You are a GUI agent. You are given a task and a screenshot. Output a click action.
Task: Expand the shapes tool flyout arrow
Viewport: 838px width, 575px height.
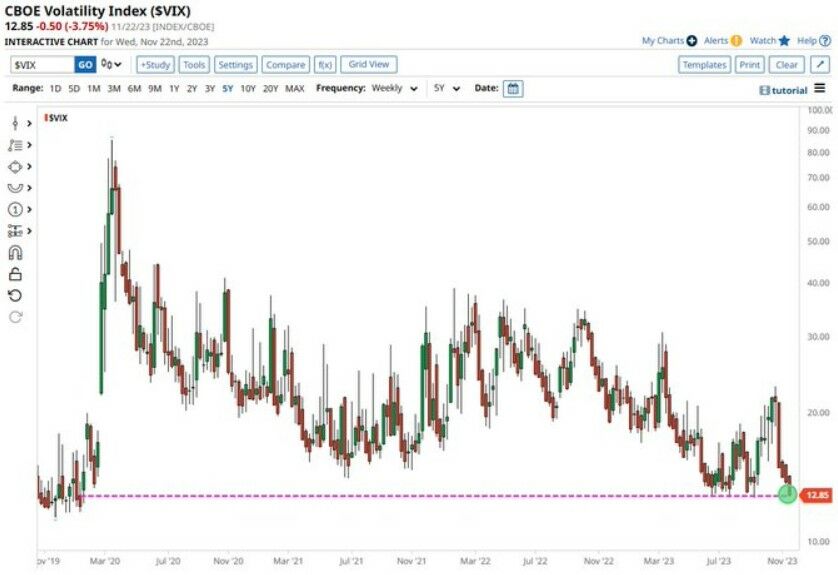[x=29, y=167]
